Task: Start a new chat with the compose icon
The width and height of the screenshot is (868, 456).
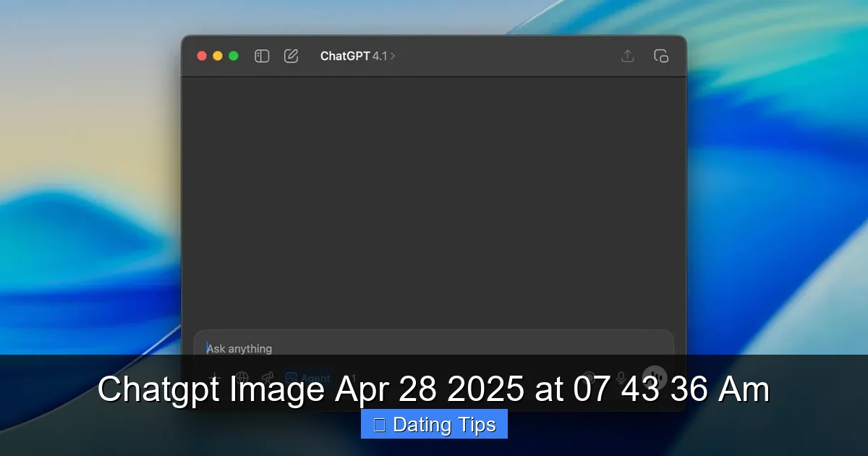Action: (x=292, y=56)
